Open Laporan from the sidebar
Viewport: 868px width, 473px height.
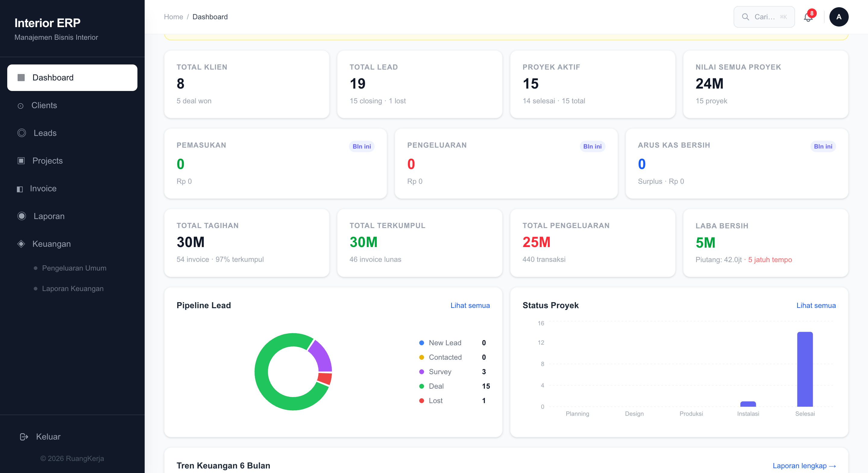point(72,216)
